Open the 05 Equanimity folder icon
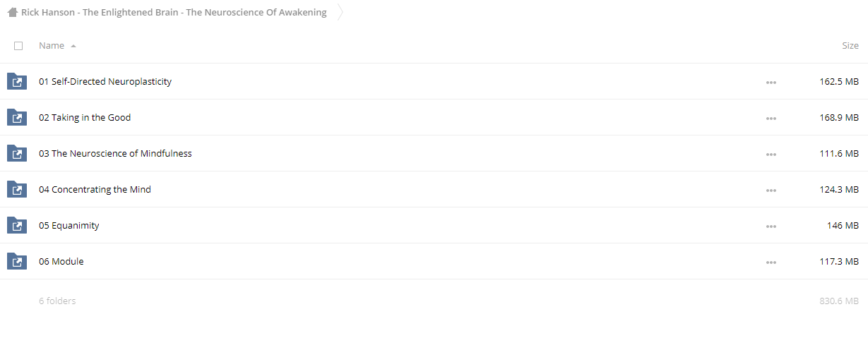Image resolution: width=868 pixels, height=338 pixels. tap(17, 225)
